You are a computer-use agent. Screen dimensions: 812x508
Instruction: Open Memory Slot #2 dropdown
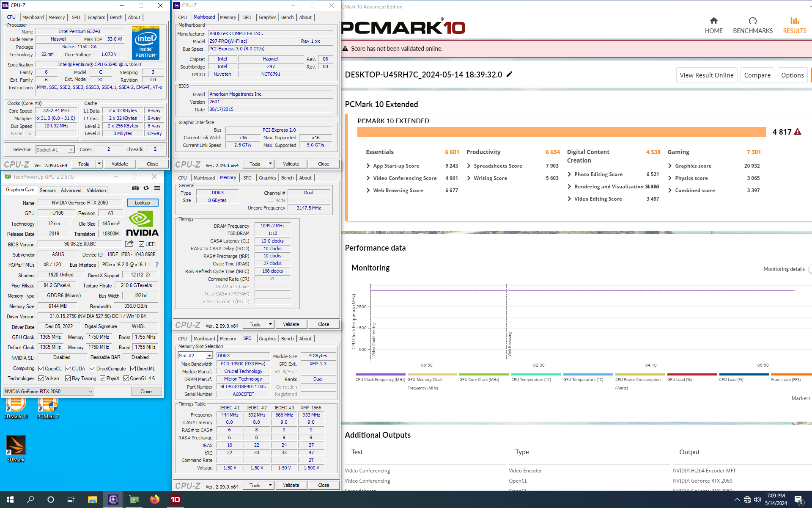195,356
